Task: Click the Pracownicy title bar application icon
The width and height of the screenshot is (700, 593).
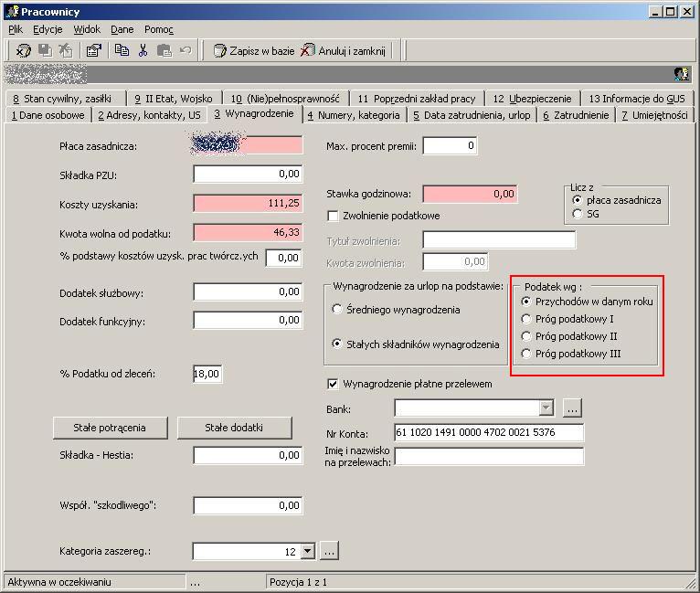Action: (x=12, y=12)
